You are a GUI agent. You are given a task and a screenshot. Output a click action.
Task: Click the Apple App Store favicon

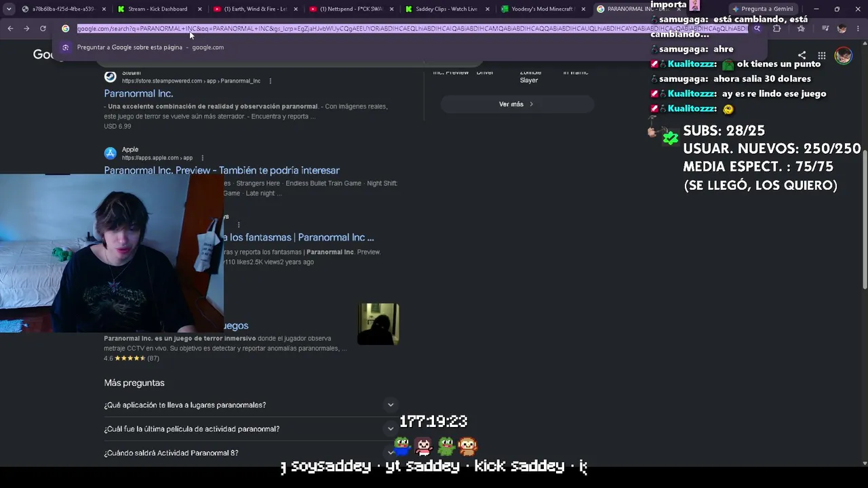(110, 153)
